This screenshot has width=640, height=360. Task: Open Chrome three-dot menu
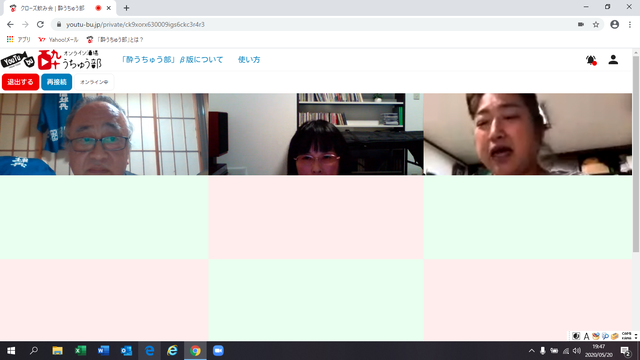pyautogui.click(x=630, y=24)
